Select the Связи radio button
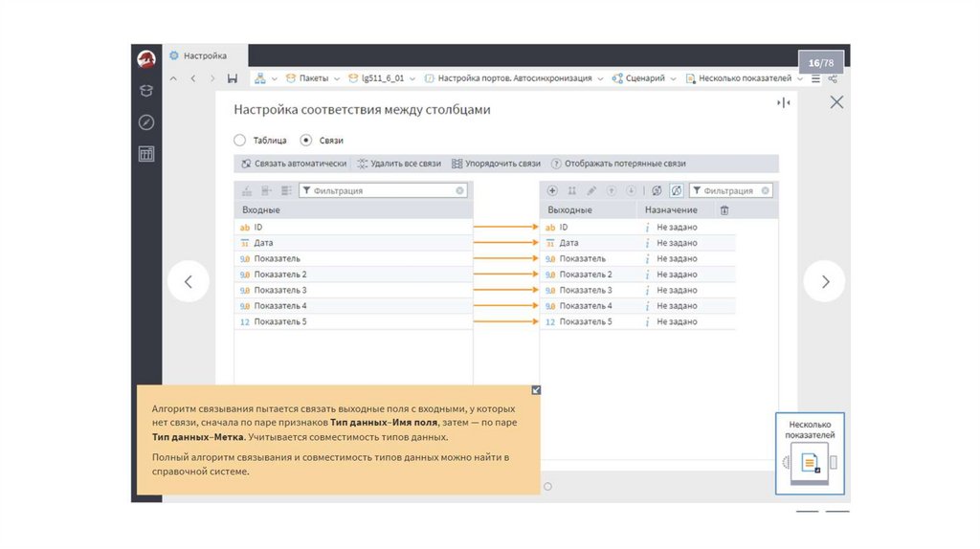The height and width of the screenshot is (549, 980). (306, 140)
